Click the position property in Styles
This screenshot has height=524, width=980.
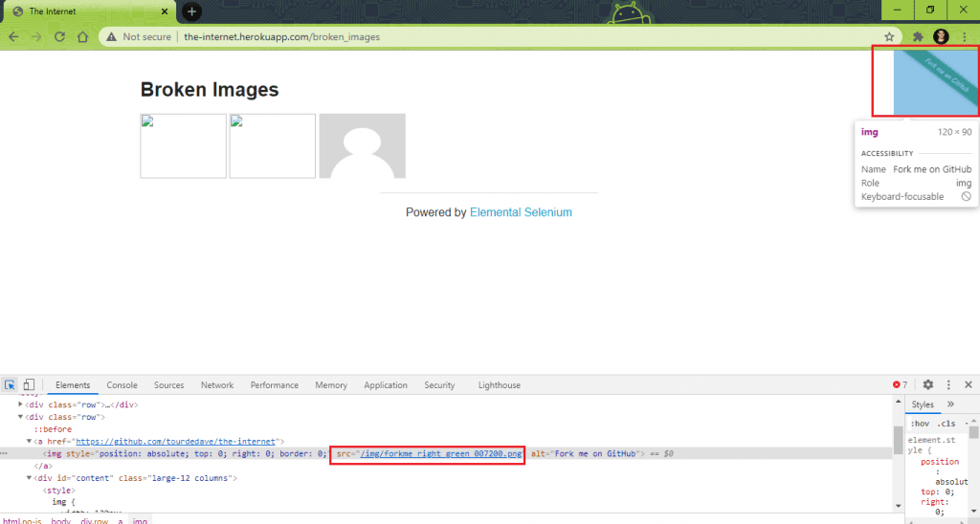pyautogui.click(x=940, y=462)
